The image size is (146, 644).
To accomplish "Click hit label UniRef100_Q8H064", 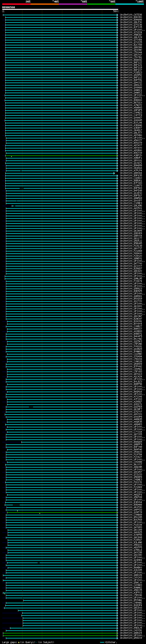I will (131, 173).
